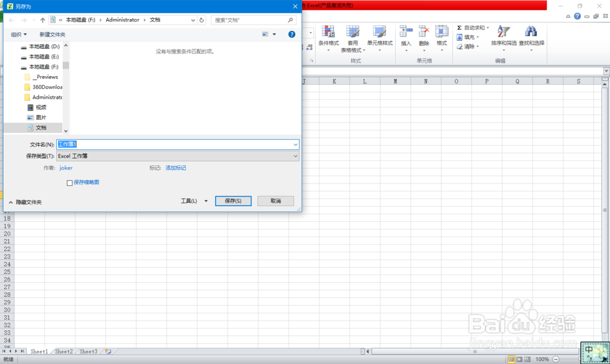
Task: Click New Folder (新建文件夹)
Action: 52,34
